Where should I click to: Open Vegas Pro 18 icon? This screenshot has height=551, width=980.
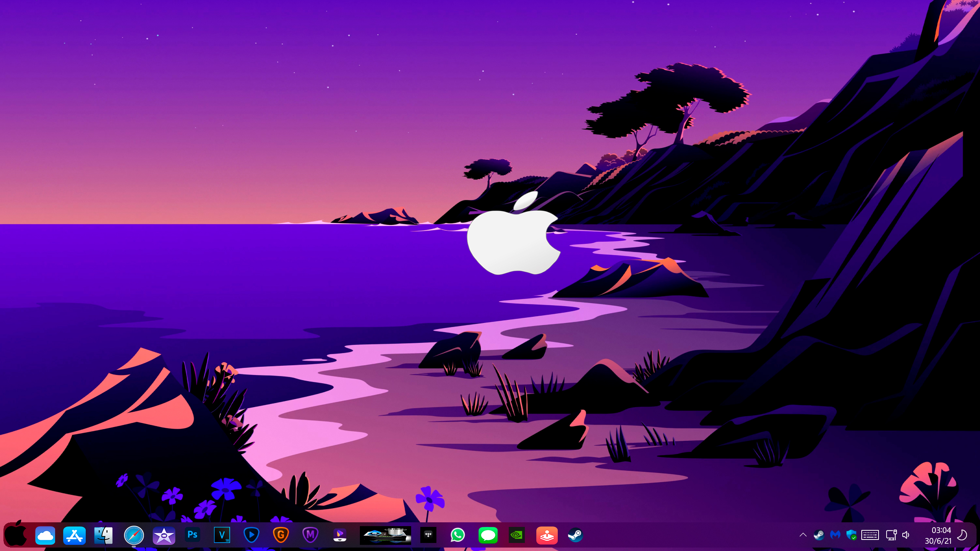pos(222,535)
